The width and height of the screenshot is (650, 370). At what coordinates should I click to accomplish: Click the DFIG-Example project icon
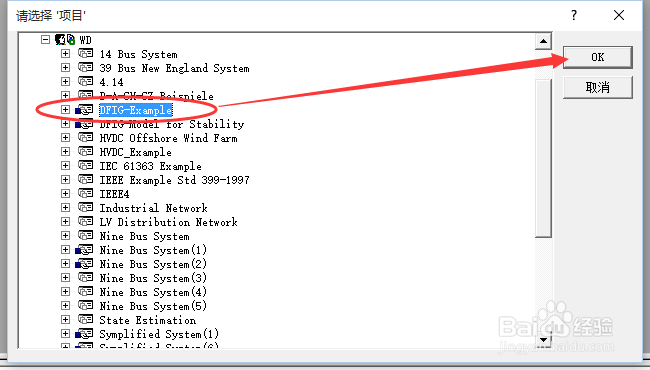click(84, 109)
